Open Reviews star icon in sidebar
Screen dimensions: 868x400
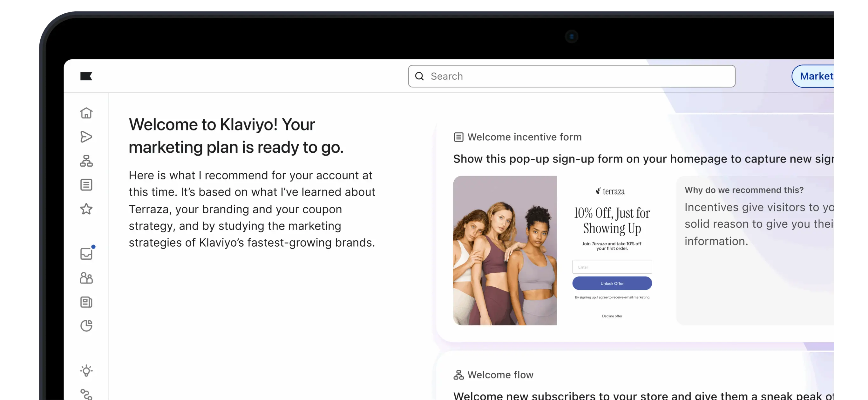click(86, 209)
